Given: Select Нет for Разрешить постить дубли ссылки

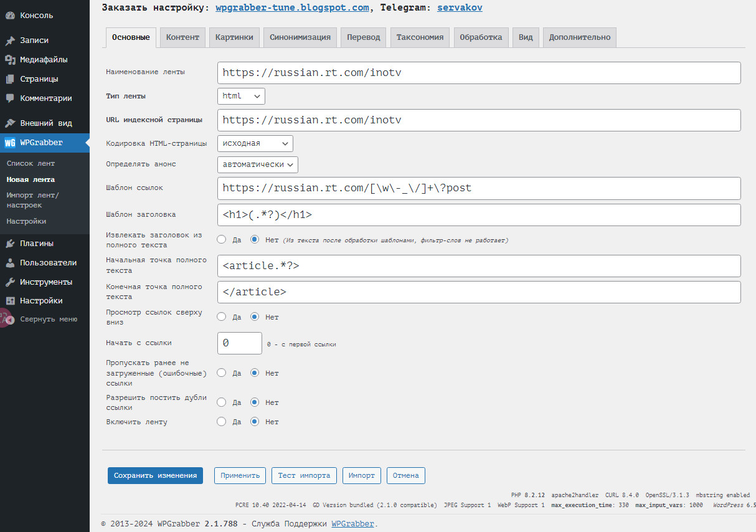Looking at the screenshot, I should pos(255,402).
